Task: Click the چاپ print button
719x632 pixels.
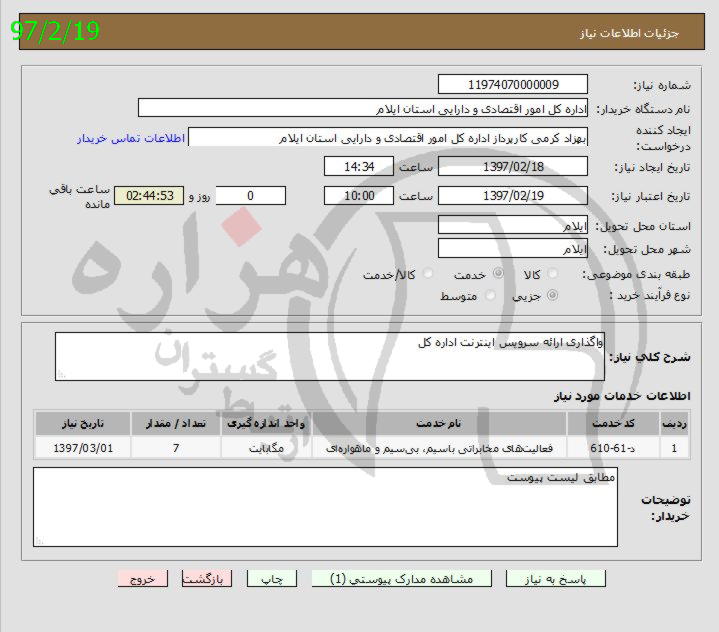Action: 272,579
